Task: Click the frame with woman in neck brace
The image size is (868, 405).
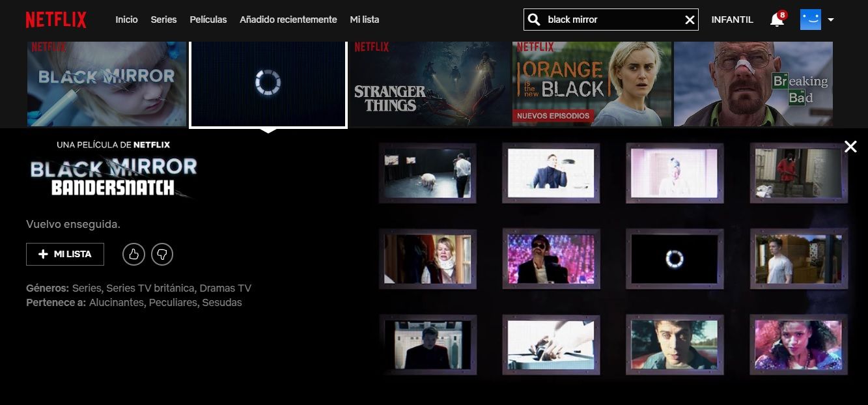Action: pos(428,259)
